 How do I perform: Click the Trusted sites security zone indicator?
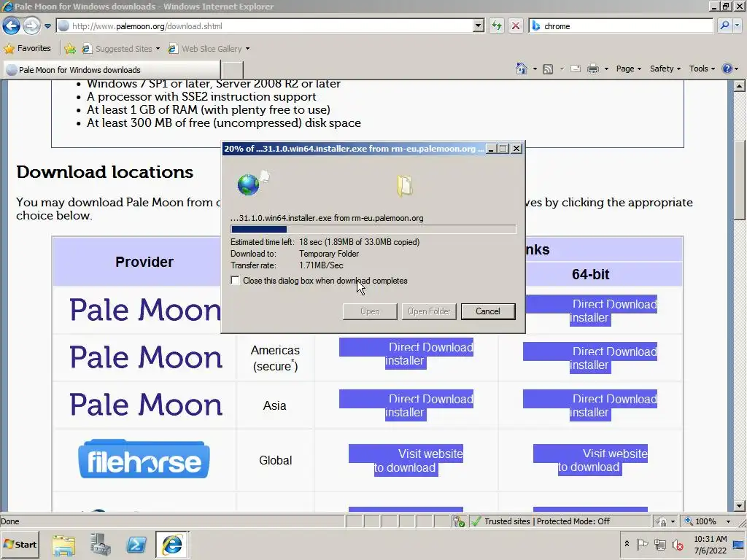547,521
